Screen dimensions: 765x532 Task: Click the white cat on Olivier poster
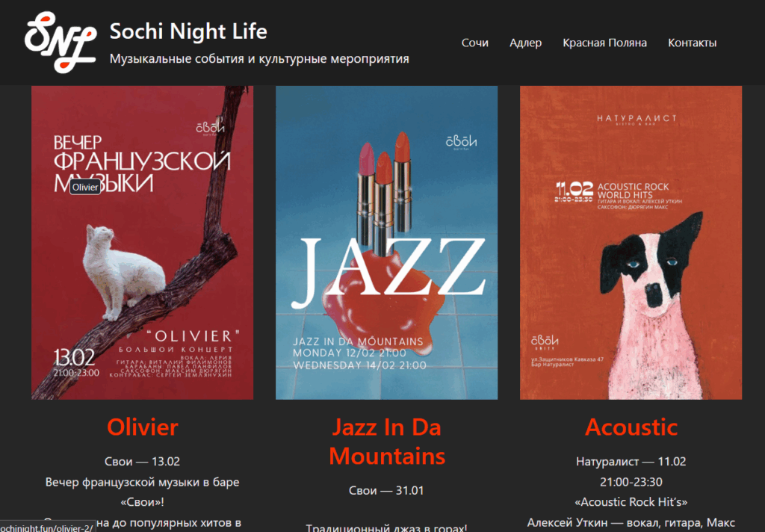click(x=120, y=271)
